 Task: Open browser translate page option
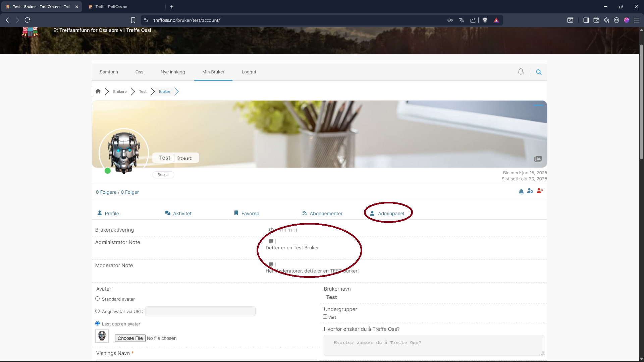(462, 20)
